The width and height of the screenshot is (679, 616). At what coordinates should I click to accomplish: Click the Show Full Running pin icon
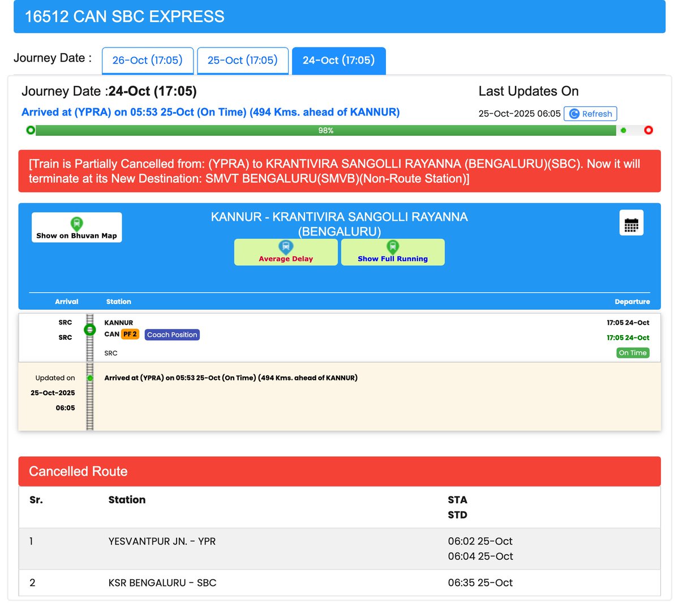coord(392,246)
